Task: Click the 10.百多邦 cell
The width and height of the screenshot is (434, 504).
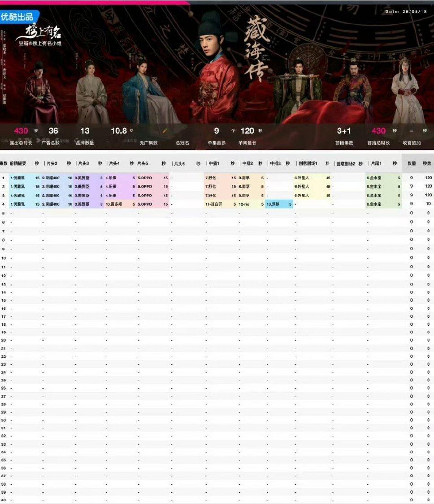Action: coord(114,204)
